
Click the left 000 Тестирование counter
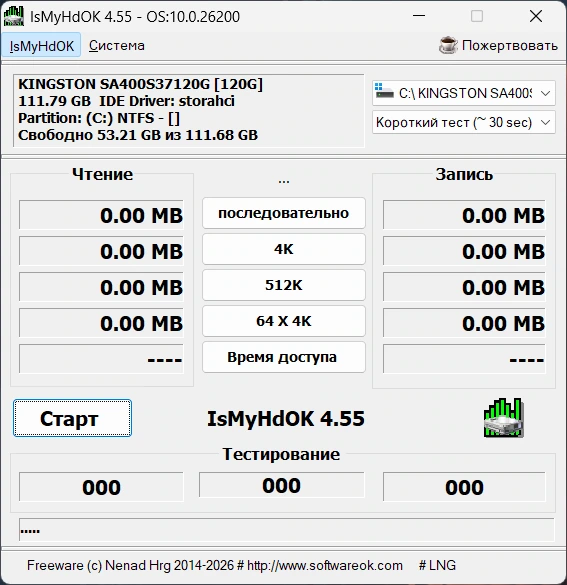click(101, 487)
